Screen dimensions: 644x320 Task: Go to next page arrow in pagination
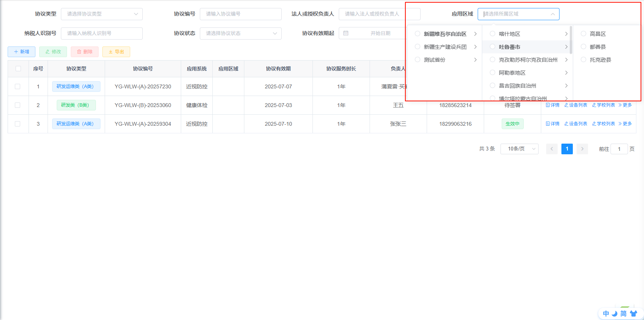coord(582,149)
